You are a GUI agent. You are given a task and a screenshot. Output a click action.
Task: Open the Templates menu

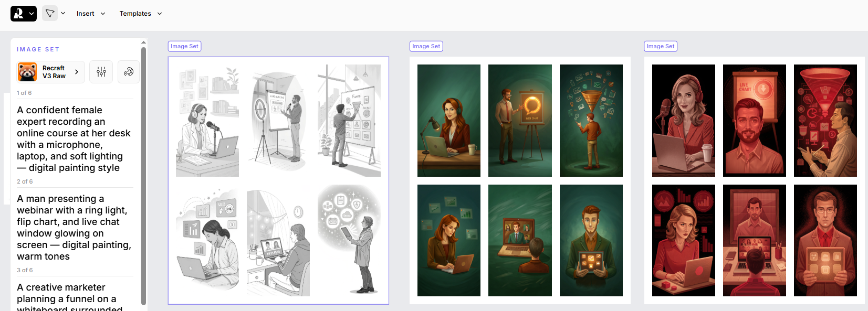point(140,14)
